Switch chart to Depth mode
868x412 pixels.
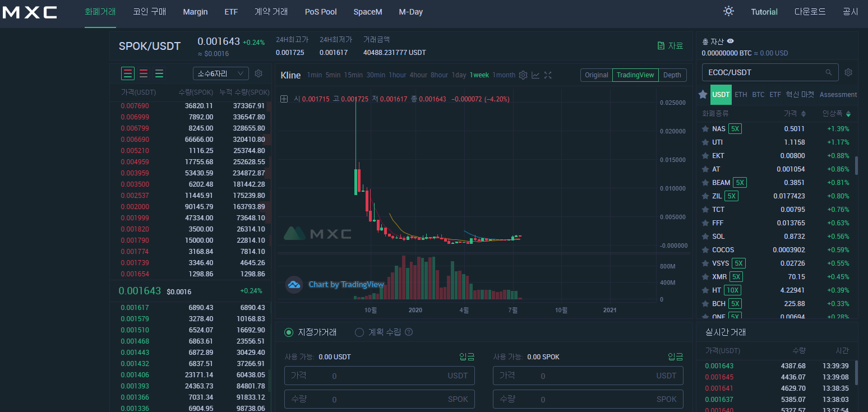pos(672,75)
